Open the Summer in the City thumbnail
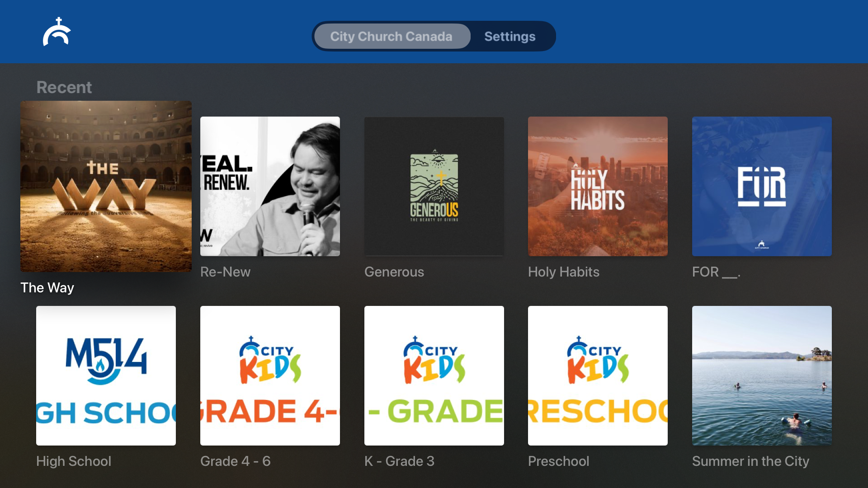 762,375
